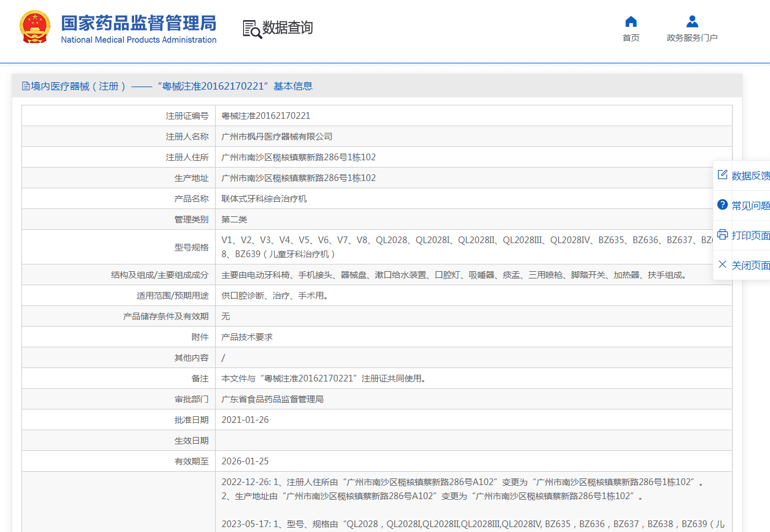Click the FAQ question mark icon
Viewport: 770px width, 532px height.
[x=722, y=205]
